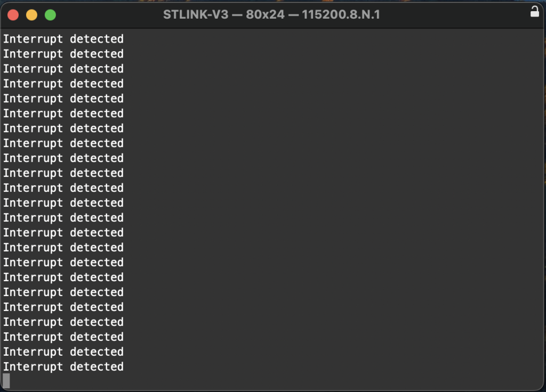Click the word detected on the bottom line
This screenshot has width=546, height=392.
coord(97,366)
